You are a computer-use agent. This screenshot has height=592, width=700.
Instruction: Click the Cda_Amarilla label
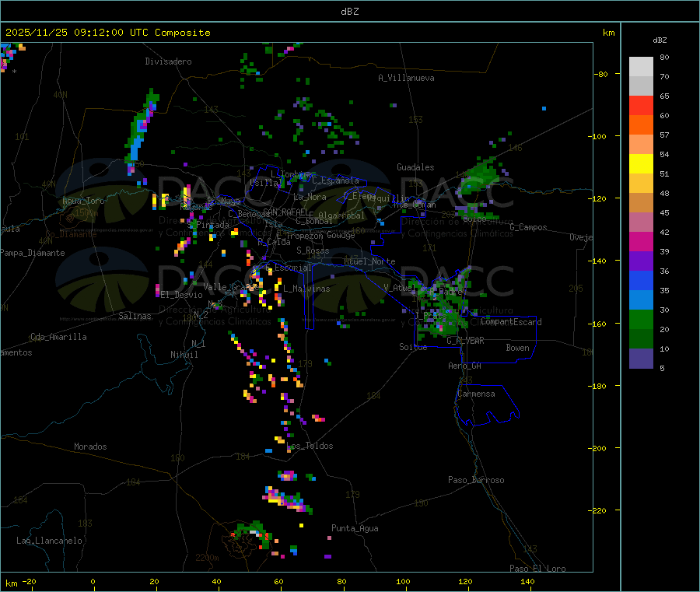[58, 337]
